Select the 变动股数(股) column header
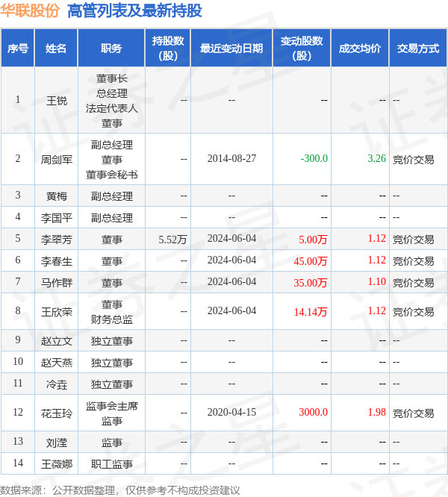This screenshot has height=497, width=448. (302, 49)
